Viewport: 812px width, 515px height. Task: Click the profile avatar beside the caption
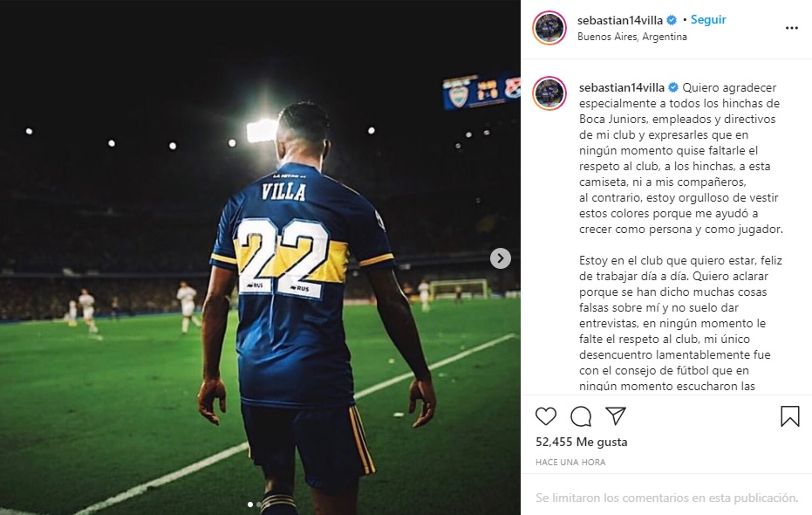549,93
